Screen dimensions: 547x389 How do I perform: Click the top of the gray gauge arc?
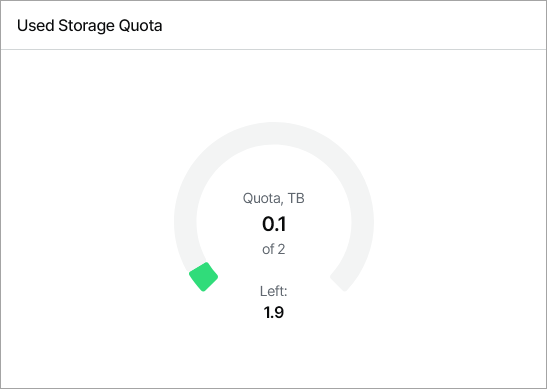point(274,133)
